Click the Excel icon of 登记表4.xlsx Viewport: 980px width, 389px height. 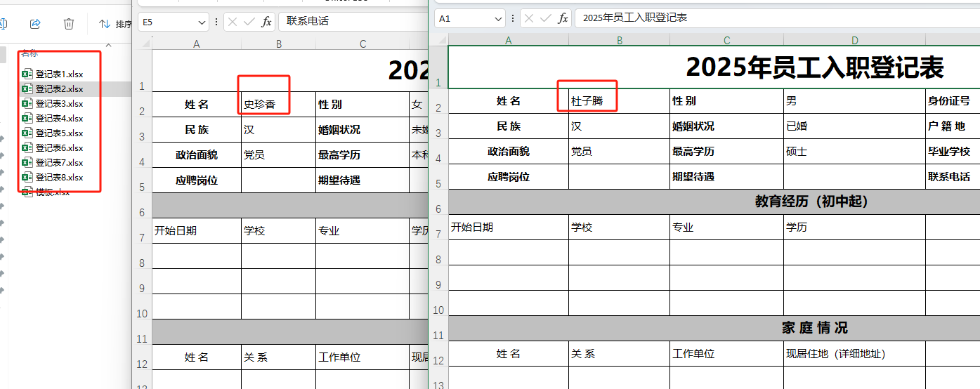[x=27, y=118]
